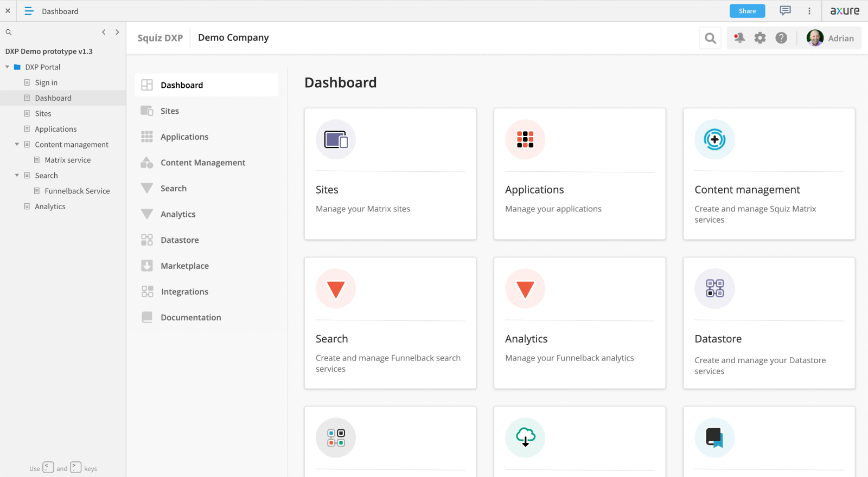Close the Axure sidebar with X
868x477 pixels.
click(8, 11)
